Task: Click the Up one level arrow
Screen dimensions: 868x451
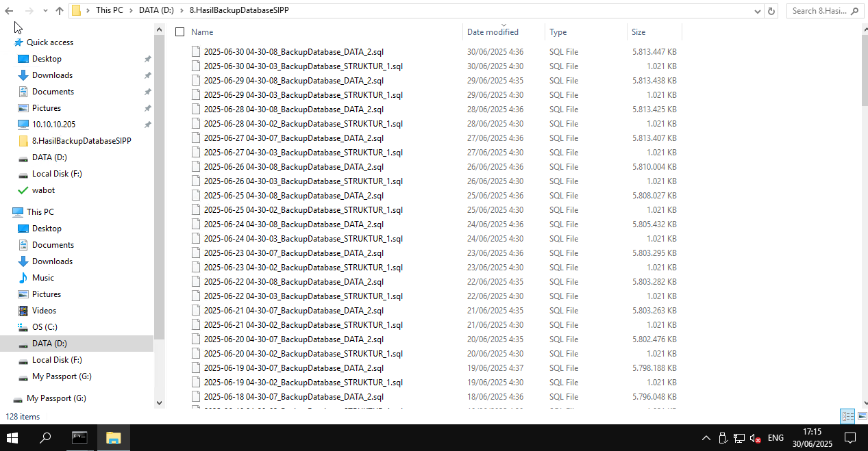Action: pyautogui.click(x=60, y=11)
